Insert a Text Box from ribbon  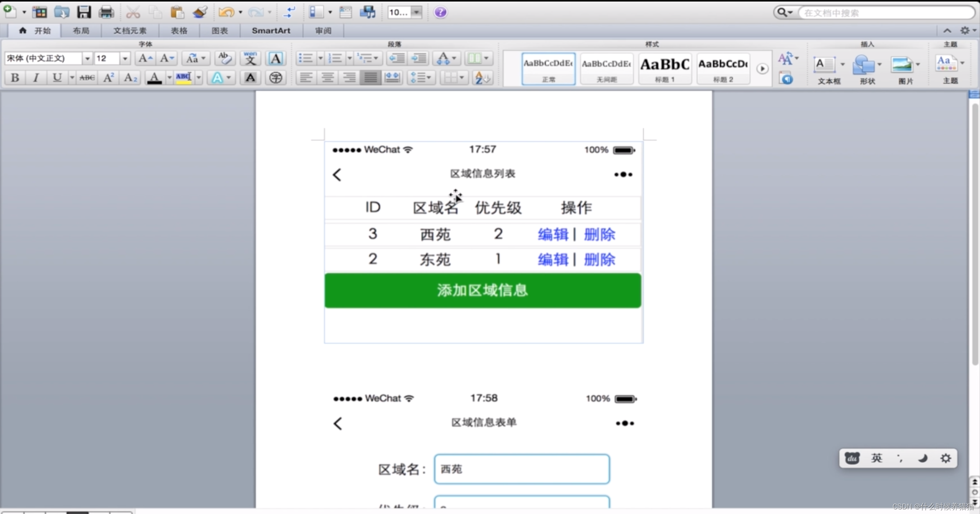(825, 65)
